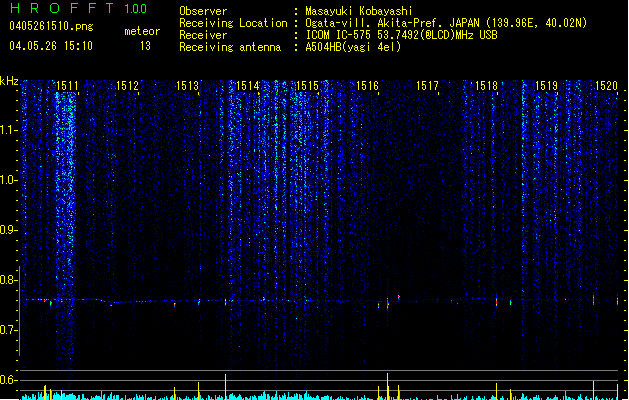Click the 0.9 kHz axis label
The width and height of the screenshot is (629, 400).
click(x=8, y=230)
